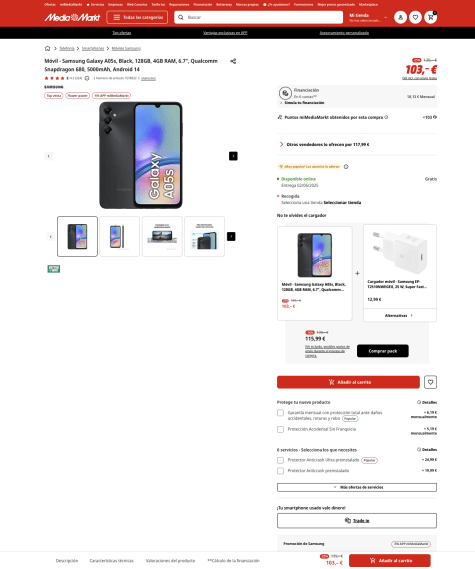This screenshot has height=569, width=475.
Task: Select Protector Anticrash Ultra preinstalado checkbox
Action: [x=280, y=460]
